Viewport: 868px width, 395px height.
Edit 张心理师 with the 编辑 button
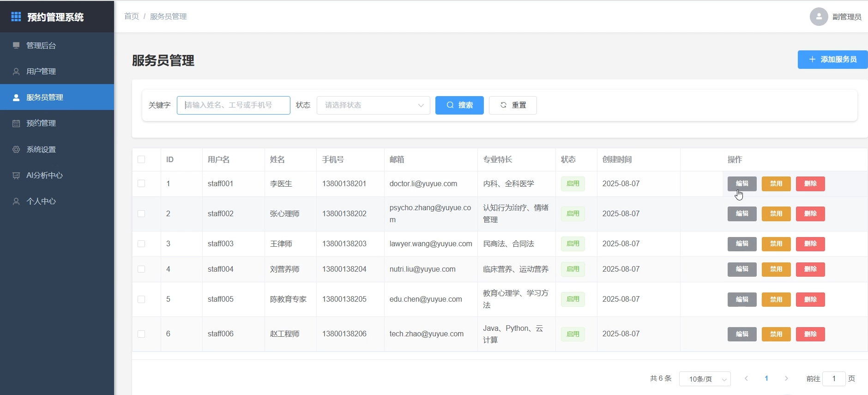pos(742,213)
